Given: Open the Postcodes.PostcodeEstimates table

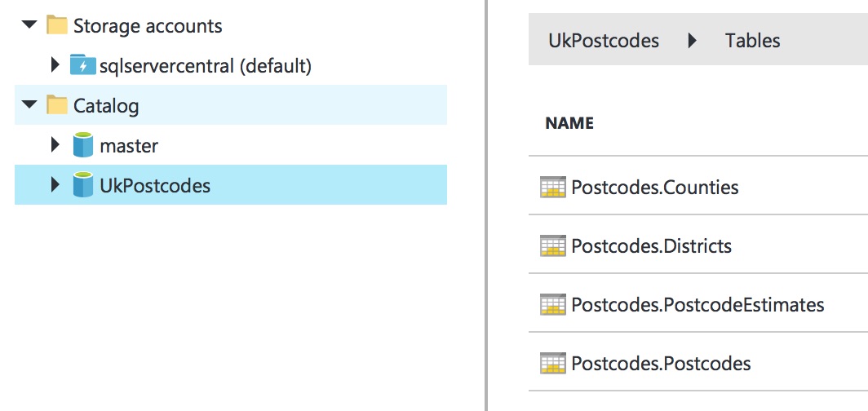Looking at the screenshot, I should (697, 305).
